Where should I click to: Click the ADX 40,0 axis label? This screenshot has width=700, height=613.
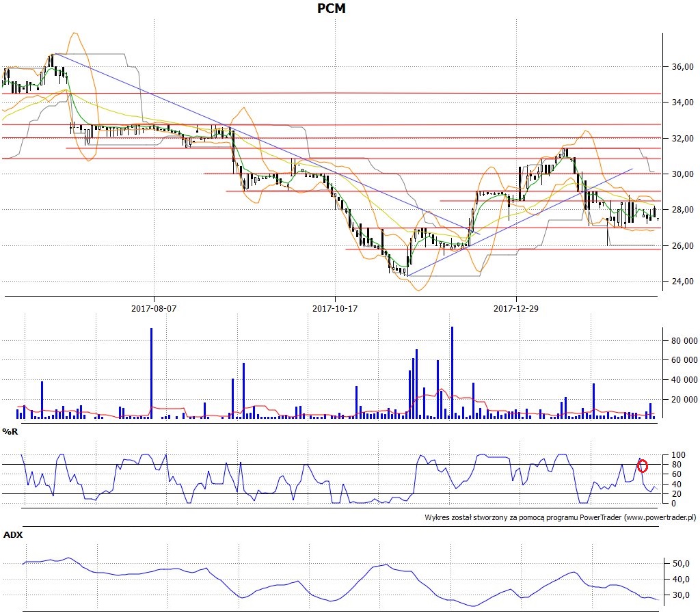coord(681,579)
